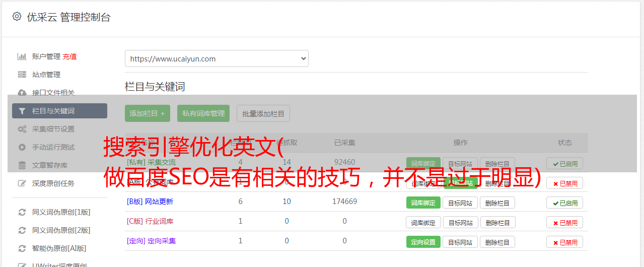Click the green 定向设置 button
The width and height of the screenshot is (644, 267).
click(x=423, y=242)
